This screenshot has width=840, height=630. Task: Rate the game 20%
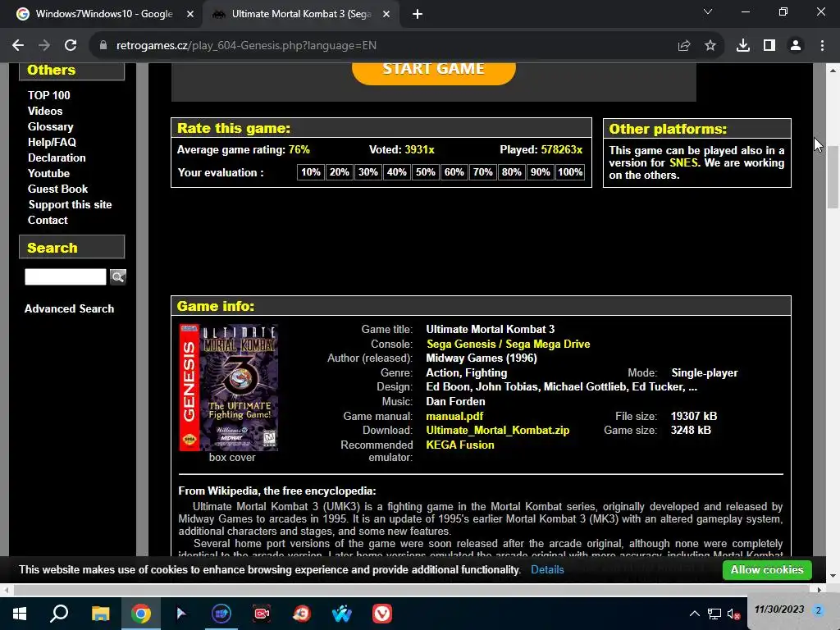(339, 172)
